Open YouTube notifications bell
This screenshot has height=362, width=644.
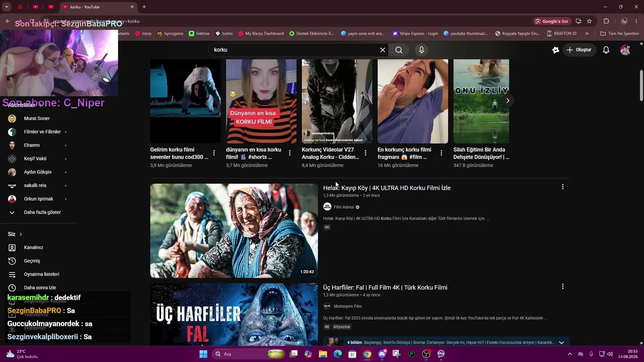point(606,50)
